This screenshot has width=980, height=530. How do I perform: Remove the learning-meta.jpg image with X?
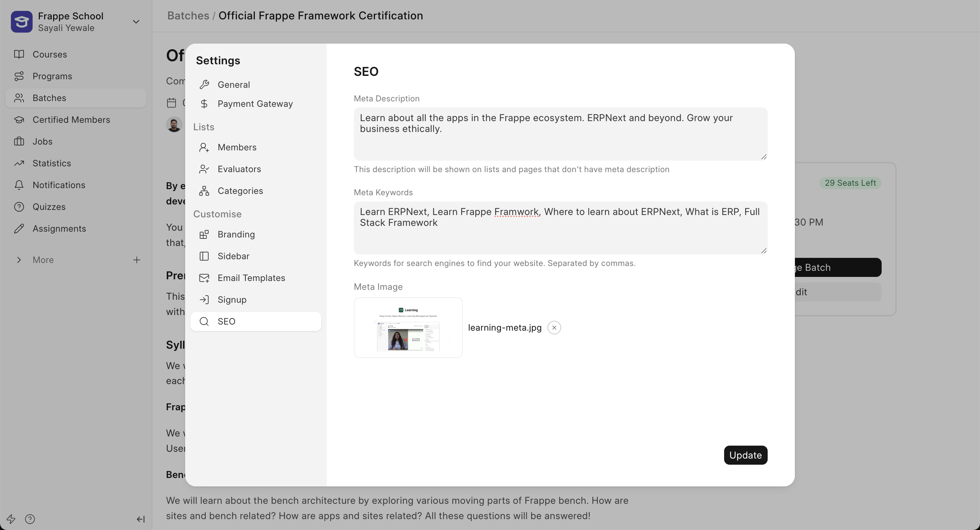coord(554,328)
